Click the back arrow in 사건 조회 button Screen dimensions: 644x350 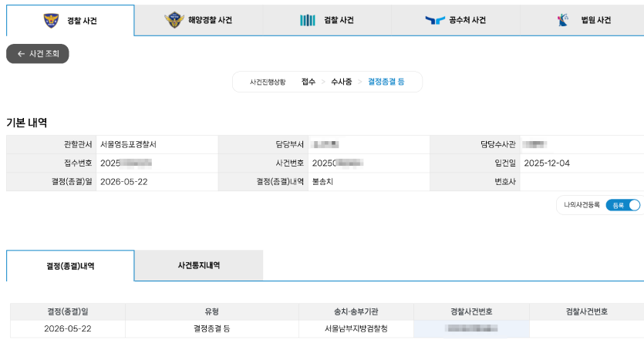pos(21,54)
